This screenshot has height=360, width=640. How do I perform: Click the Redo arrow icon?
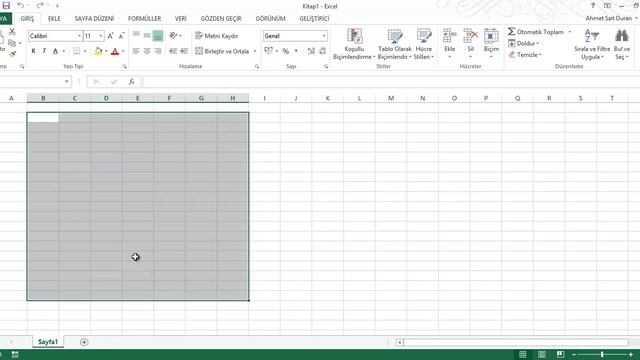click(40, 6)
